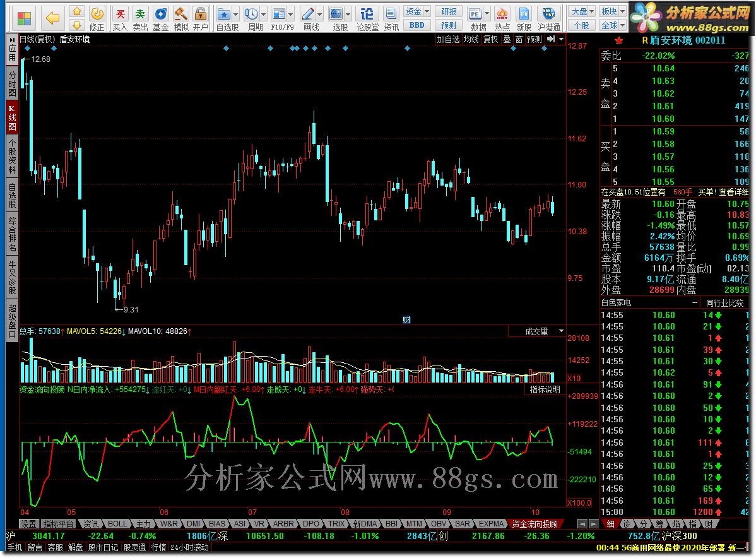Image resolution: width=756 pixels, height=558 pixels.
Task: Toggle 窗 window mode
Action: click(x=519, y=39)
